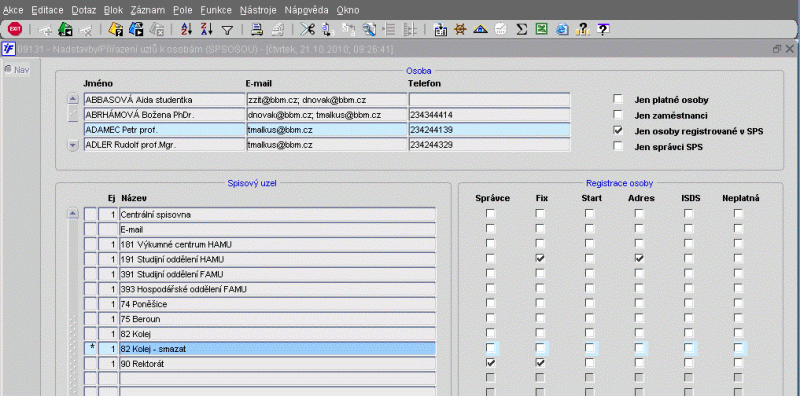The image size is (800, 396).
Task: Click up arrow of Osoba list scroller
Action: [x=73, y=99]
